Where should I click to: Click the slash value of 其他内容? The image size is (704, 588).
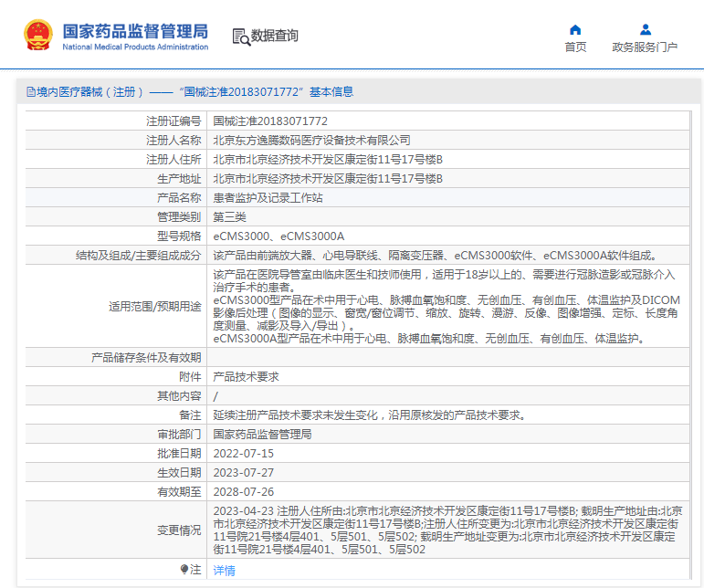(215, 396)
